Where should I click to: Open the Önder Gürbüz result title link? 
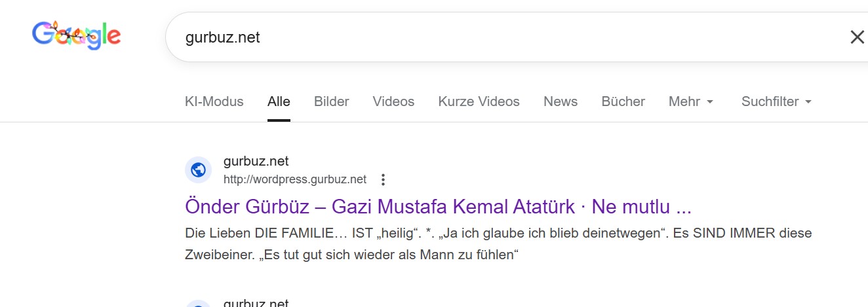point(438,207)
